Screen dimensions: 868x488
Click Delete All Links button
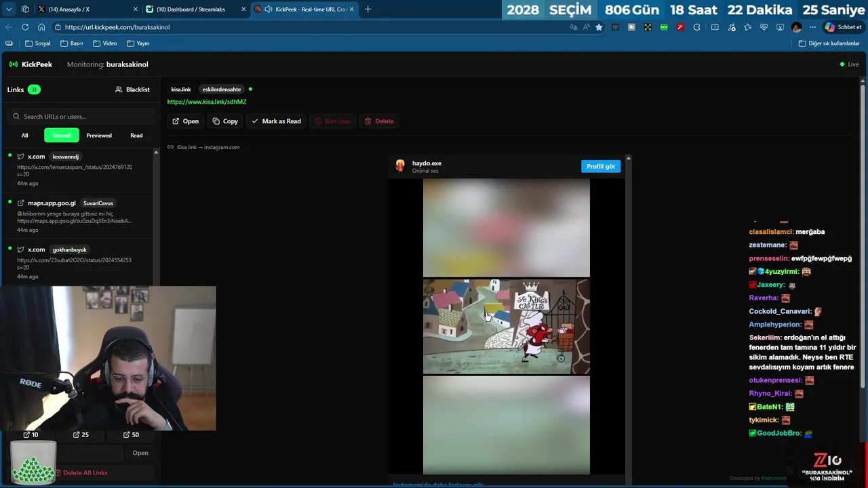point(81,472)
